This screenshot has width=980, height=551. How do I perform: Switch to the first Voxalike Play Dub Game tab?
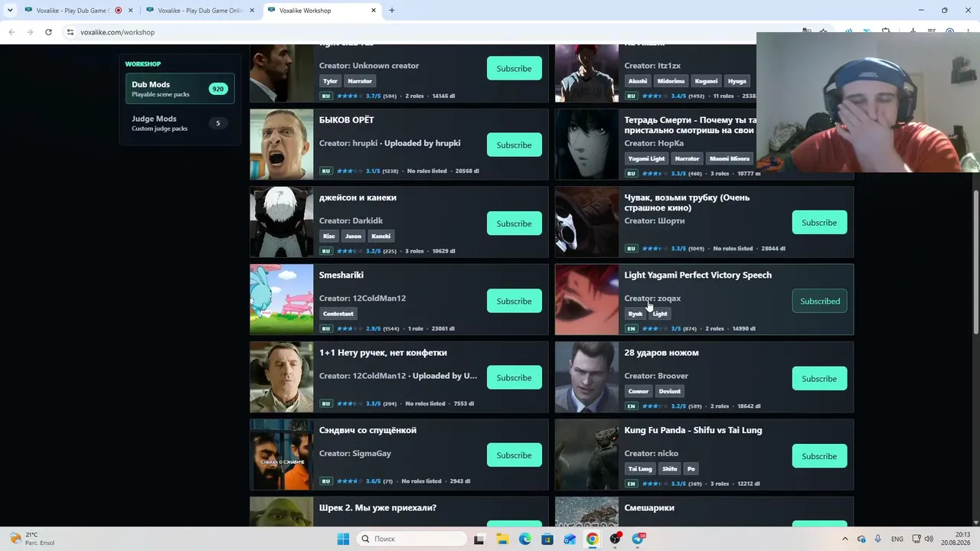coord(77,11)
